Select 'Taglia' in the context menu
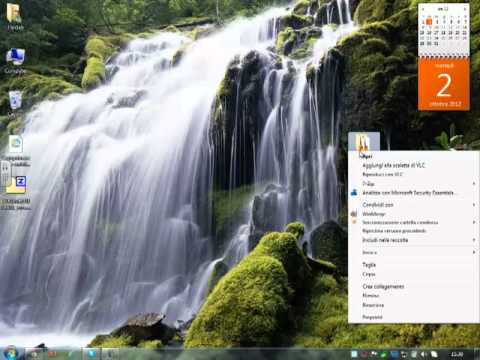 [369, 265]
